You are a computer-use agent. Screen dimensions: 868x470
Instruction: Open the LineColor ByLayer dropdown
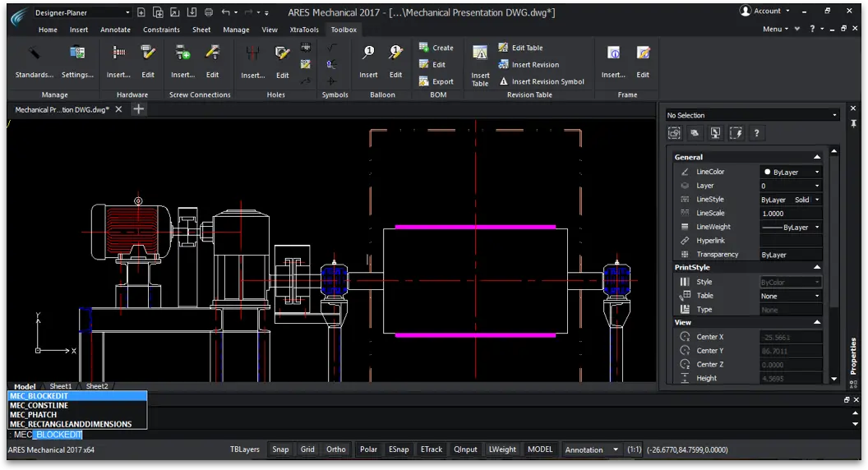pos(791,173)
